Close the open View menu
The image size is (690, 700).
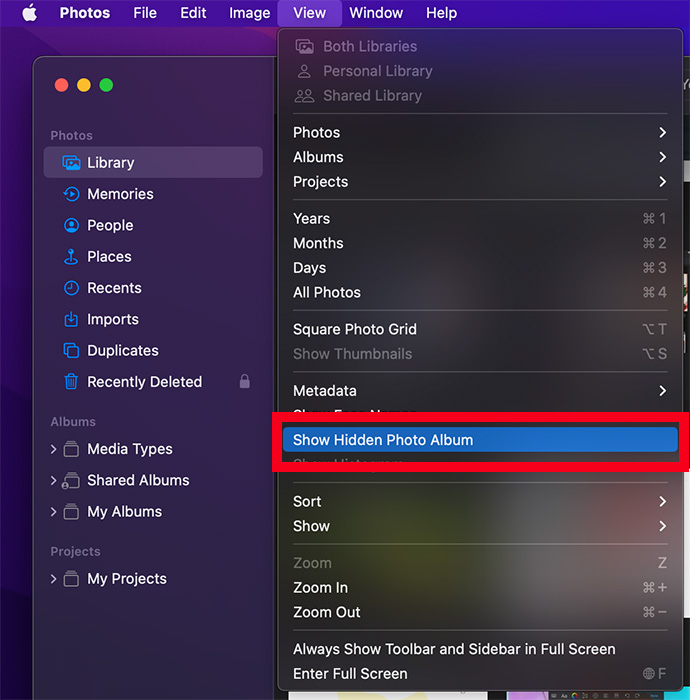(309, 13)
